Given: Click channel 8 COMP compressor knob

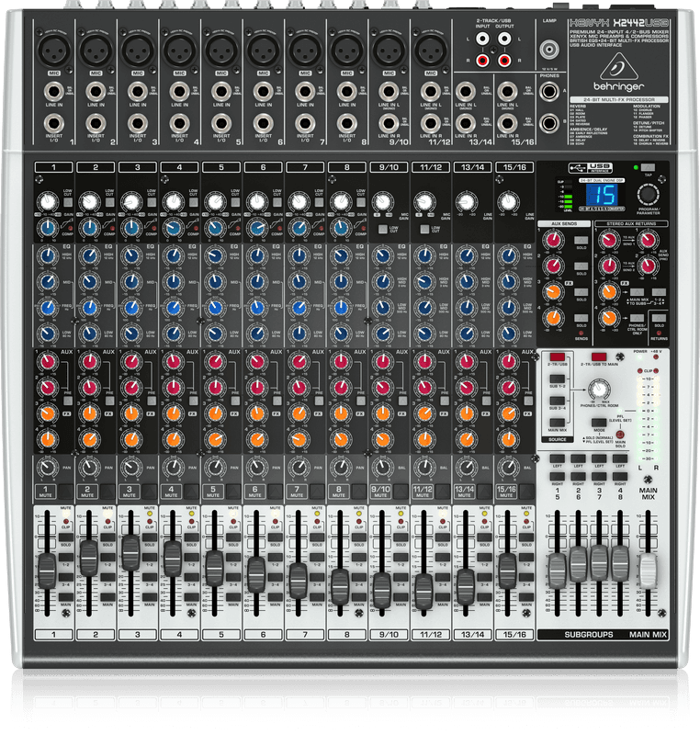Looking at the screenshot, I should [341, 228].
